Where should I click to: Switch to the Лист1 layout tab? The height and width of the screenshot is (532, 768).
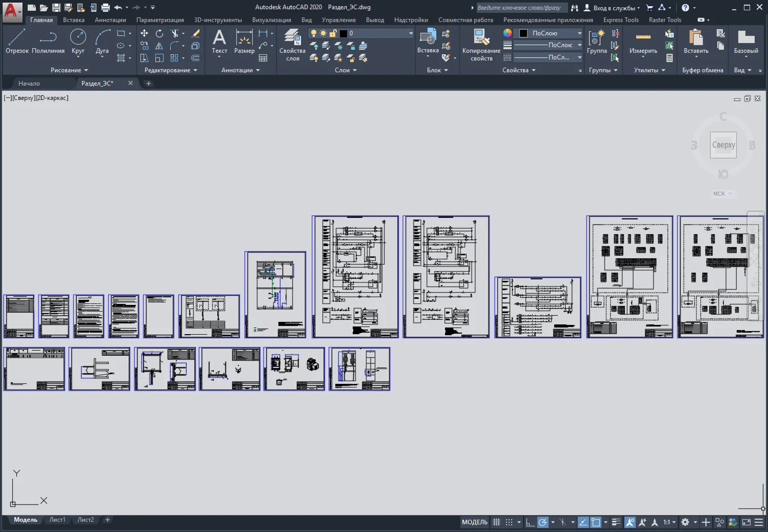pyautogui.click(x=57, y=520)
